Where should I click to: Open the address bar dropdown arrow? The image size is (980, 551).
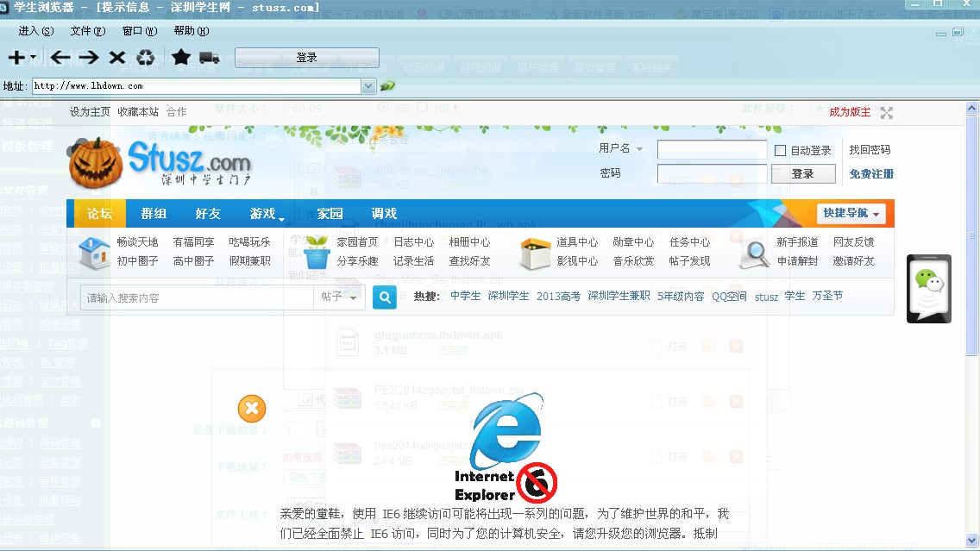[368, 86]
